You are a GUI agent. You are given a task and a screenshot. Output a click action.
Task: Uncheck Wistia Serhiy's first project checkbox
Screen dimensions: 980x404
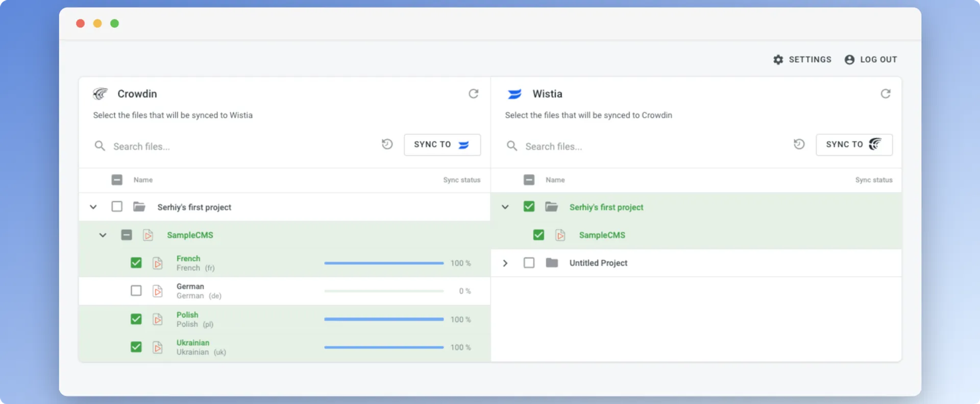point(529,206)
